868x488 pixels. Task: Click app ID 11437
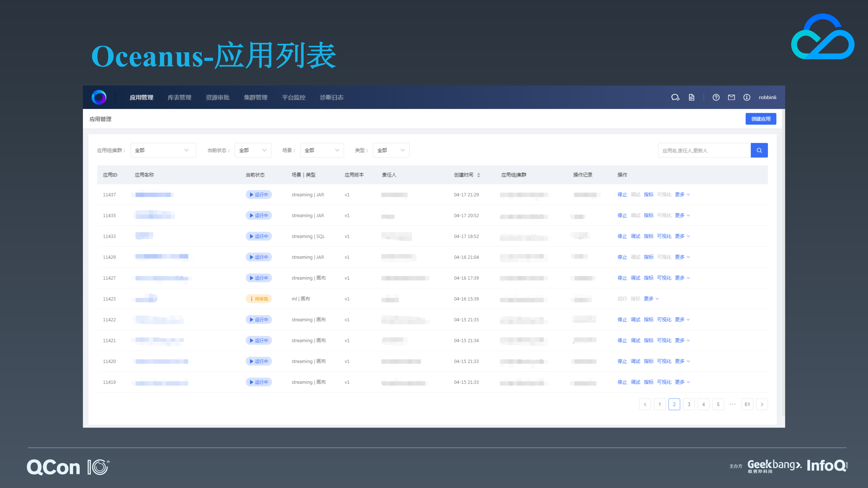tap(109, 195)
